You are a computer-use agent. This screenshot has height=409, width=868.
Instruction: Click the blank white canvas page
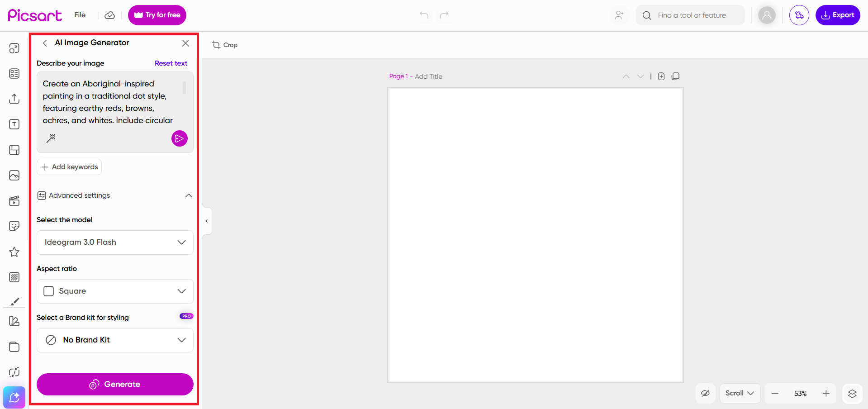(536, 235)
